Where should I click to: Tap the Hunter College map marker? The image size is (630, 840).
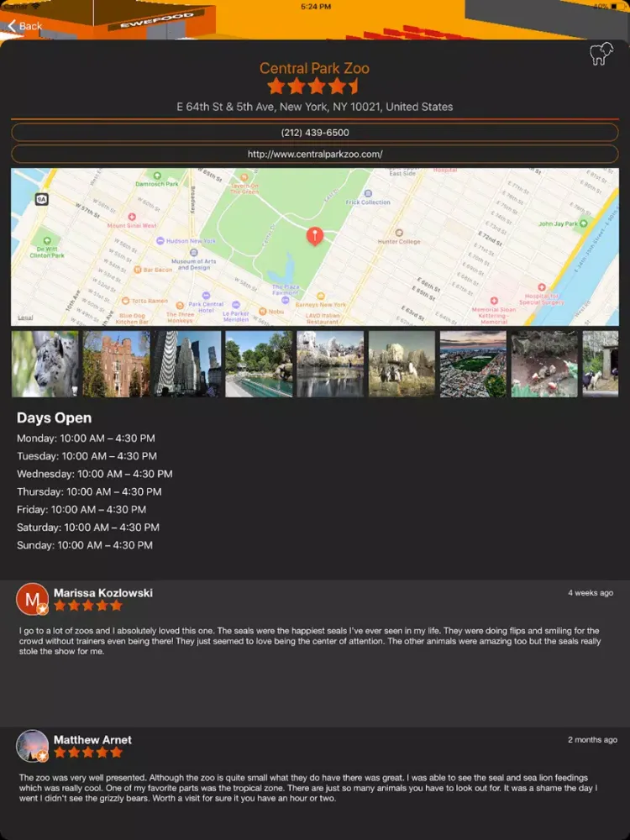(x=398, y=233)
